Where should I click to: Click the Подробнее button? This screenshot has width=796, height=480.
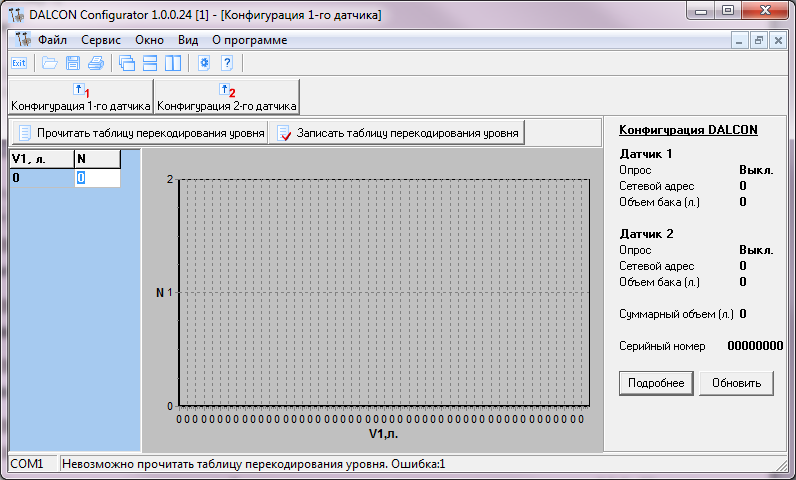click(x=656, y=383)
